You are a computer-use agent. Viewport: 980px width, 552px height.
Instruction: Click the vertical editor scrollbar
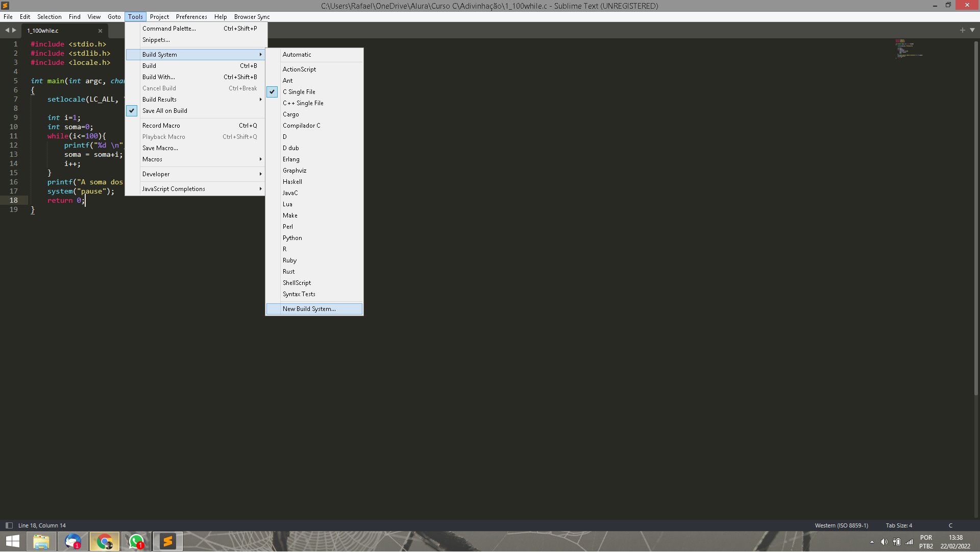[x=976, y=218]
